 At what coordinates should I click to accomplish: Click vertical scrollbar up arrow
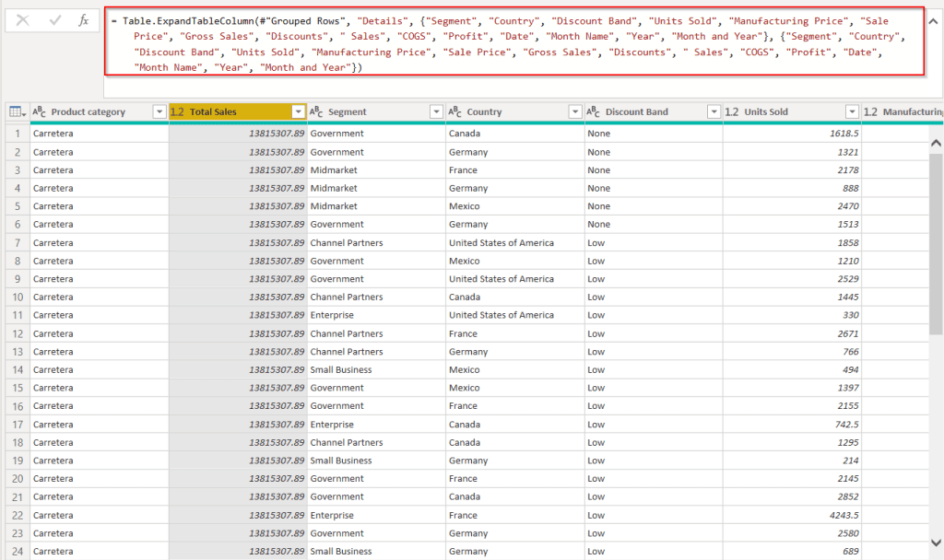tap(936, 143)
